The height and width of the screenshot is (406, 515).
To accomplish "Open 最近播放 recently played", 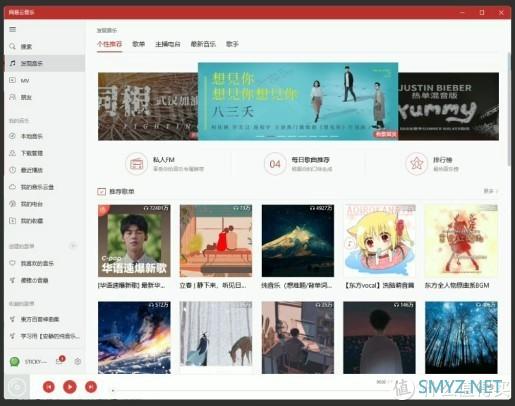I will (x=44, y=170).
